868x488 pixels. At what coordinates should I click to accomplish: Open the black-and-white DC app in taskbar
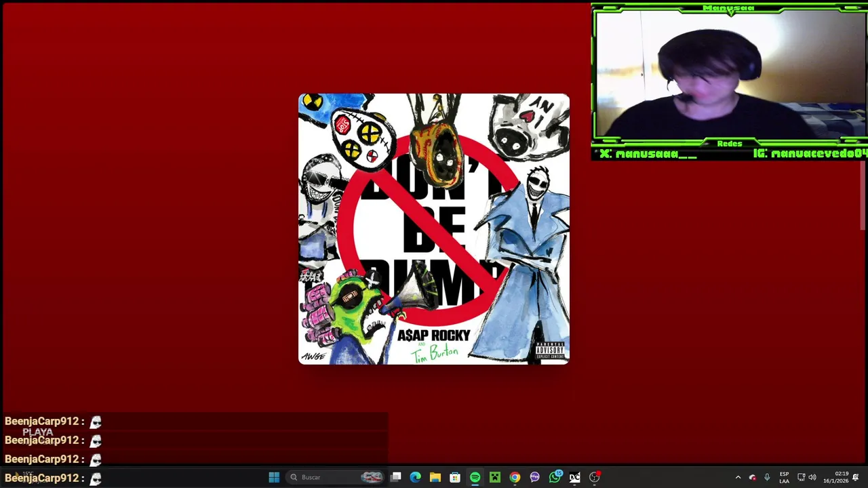[574, 477]
